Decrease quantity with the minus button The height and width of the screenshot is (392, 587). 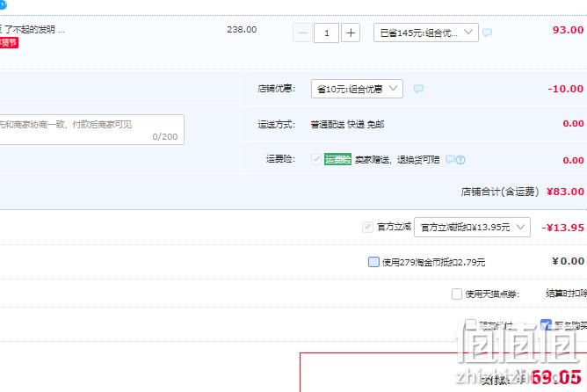[x=302, y=33]
